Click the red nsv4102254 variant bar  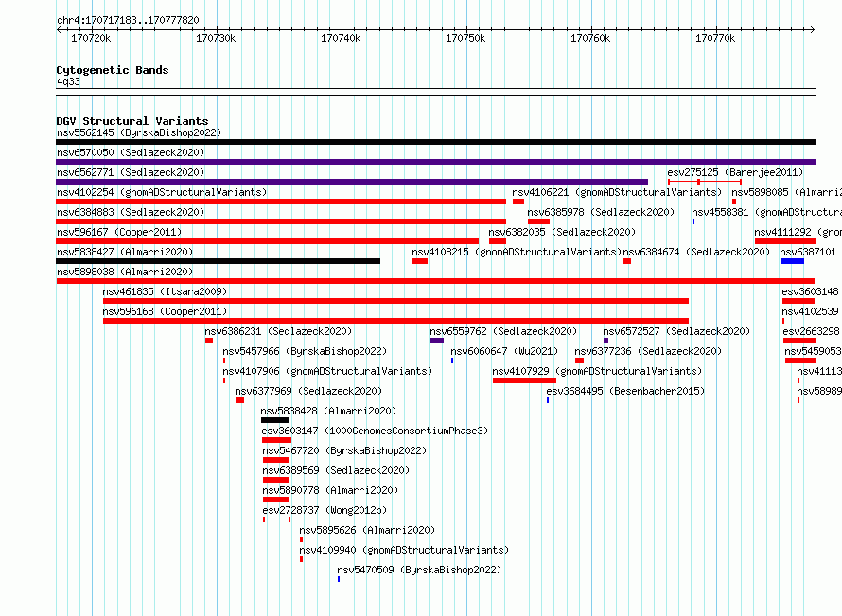click(281, 202)
